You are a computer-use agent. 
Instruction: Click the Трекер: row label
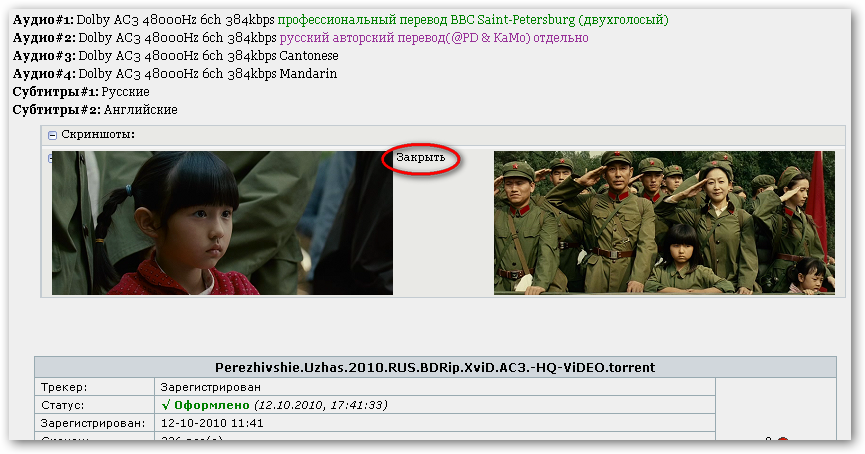pyautogui.click(x=64, y=387)
